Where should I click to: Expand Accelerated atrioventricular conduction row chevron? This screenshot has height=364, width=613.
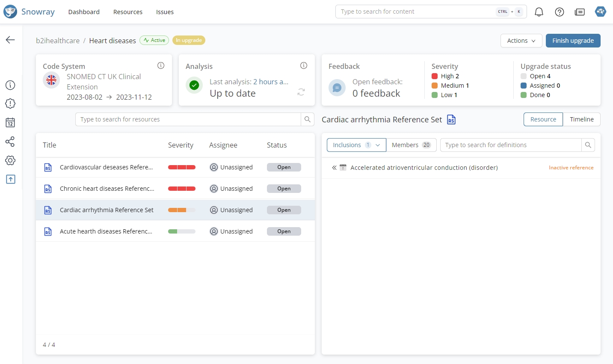point(334,168)
